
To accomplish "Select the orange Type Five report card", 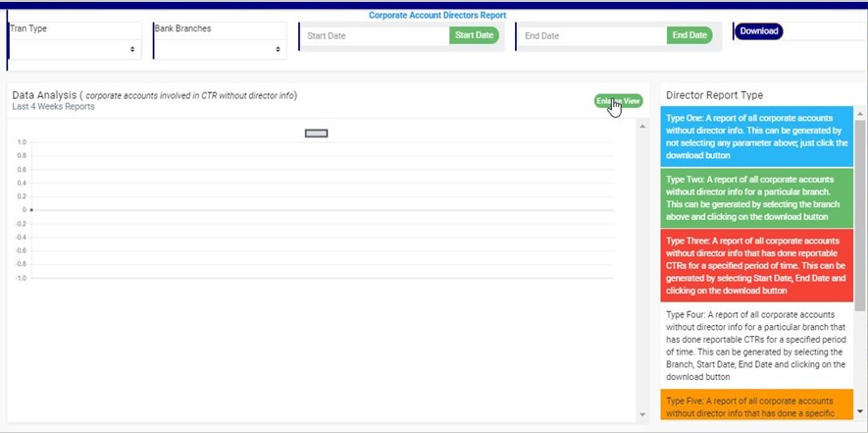I will click(x=756, y=406).
